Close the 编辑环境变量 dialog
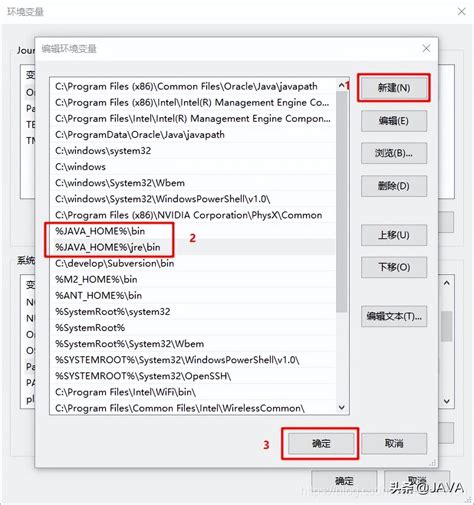 coord(426,49)
